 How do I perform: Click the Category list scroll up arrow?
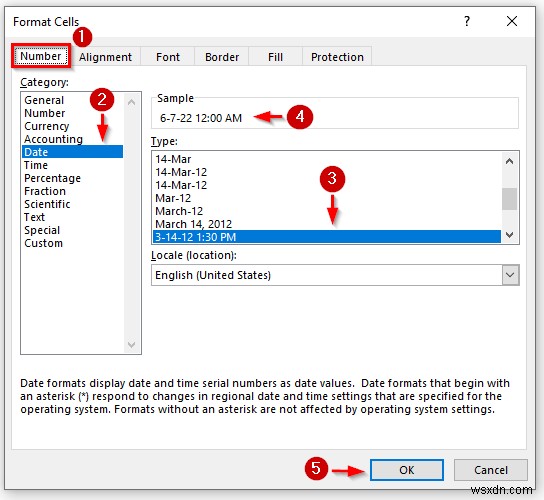(x=131, y=102)
